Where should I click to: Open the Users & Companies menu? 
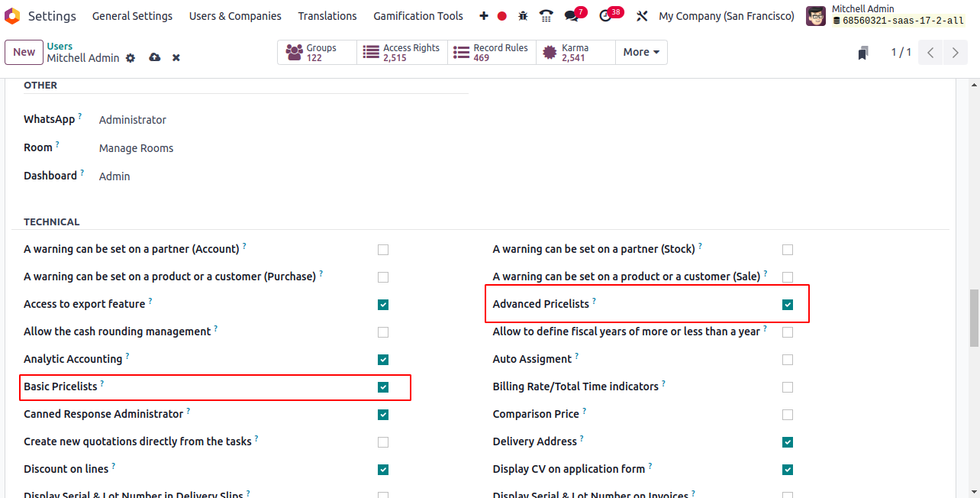(235, 16)
